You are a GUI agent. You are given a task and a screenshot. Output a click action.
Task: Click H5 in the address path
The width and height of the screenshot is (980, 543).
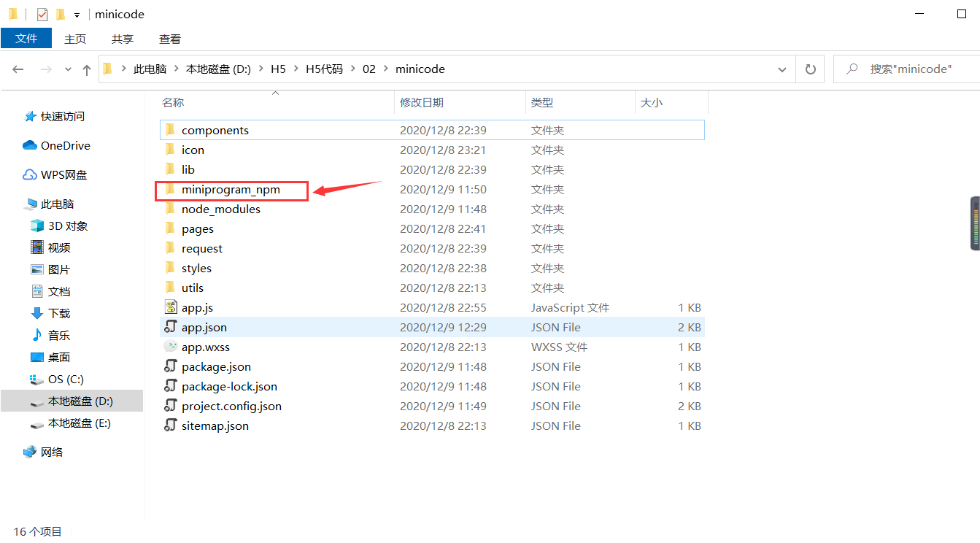point(278,69)
